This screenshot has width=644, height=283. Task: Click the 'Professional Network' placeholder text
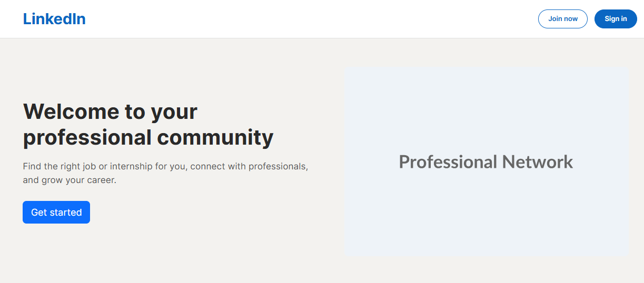point(486,161)
